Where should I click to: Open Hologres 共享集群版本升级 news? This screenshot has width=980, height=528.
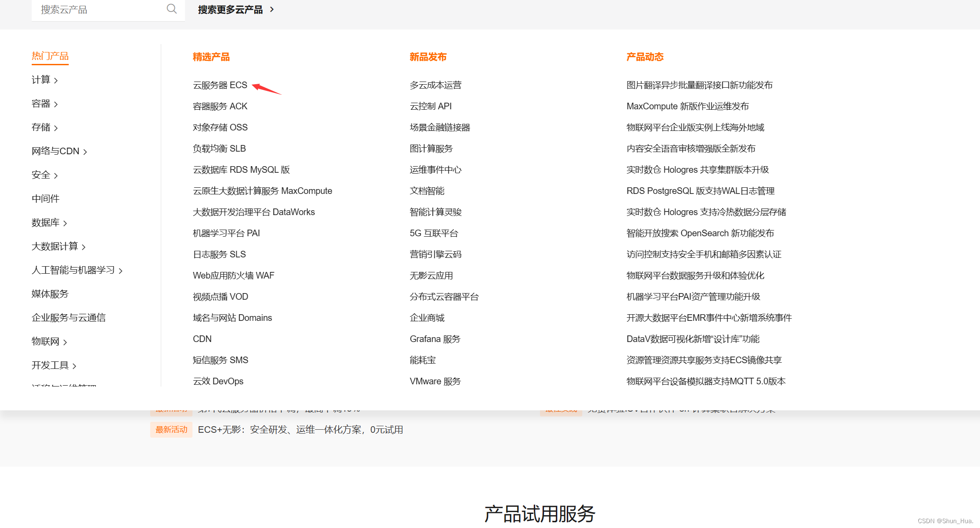point(698,170)
